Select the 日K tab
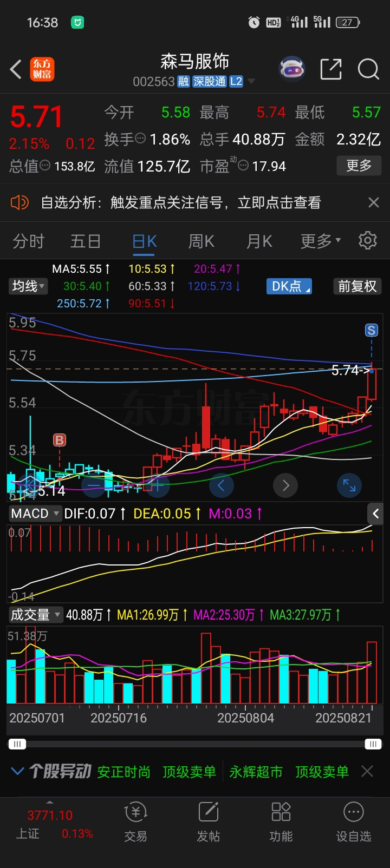Screen dimensions: 390x868 (145, 241)
